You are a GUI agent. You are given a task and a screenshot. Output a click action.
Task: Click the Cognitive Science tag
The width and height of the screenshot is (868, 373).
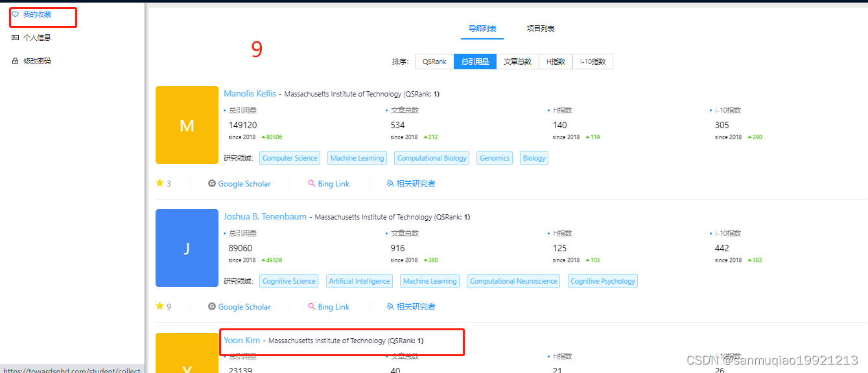click(x=289, y=281)
